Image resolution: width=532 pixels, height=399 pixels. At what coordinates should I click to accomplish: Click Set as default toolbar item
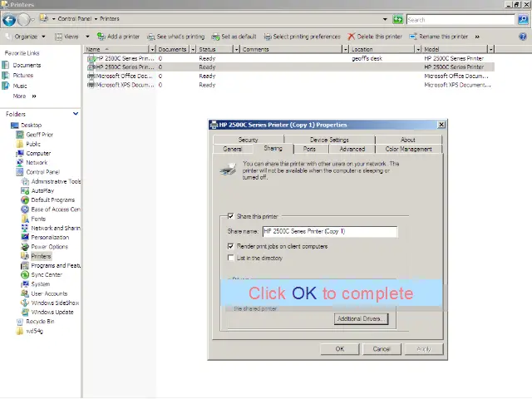[x=234, y=37]
